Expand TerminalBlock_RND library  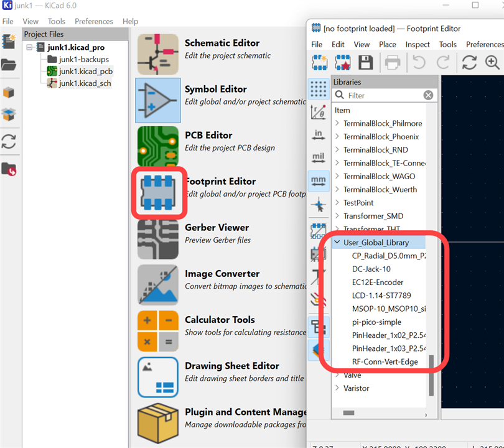337,149
